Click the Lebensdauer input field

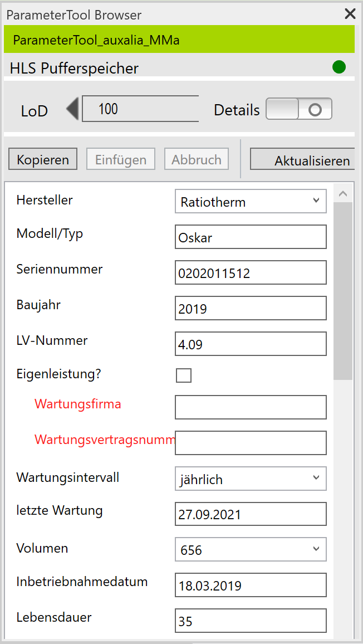(x=251, y=621)
